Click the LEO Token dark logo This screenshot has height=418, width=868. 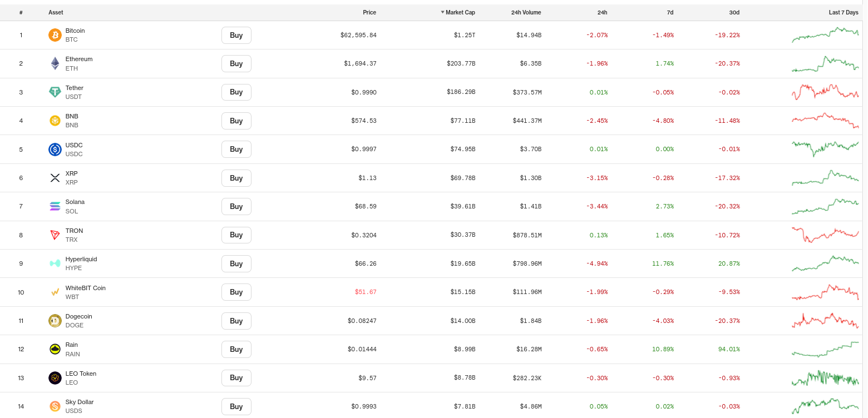pos(55,378)
